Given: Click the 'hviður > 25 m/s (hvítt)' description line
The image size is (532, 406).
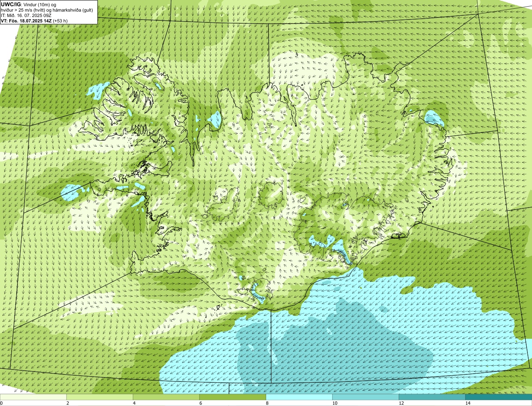Looking at the screenshot, I should pos(47,10).
